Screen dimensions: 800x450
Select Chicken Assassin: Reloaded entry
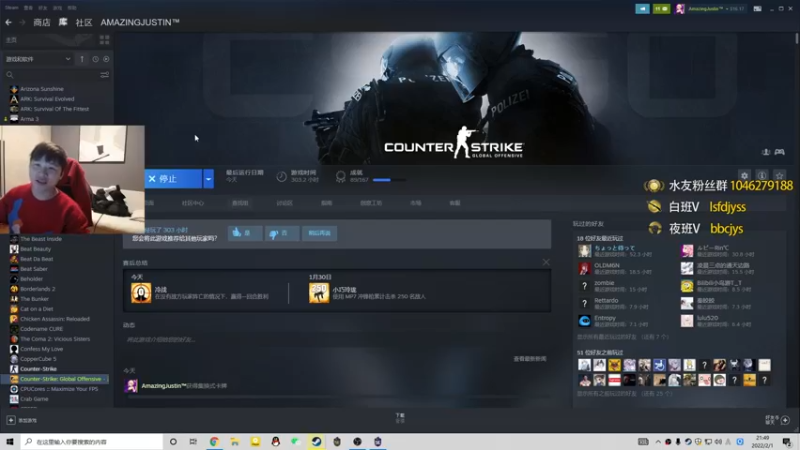pyautogui.click(x=56, y=319)
